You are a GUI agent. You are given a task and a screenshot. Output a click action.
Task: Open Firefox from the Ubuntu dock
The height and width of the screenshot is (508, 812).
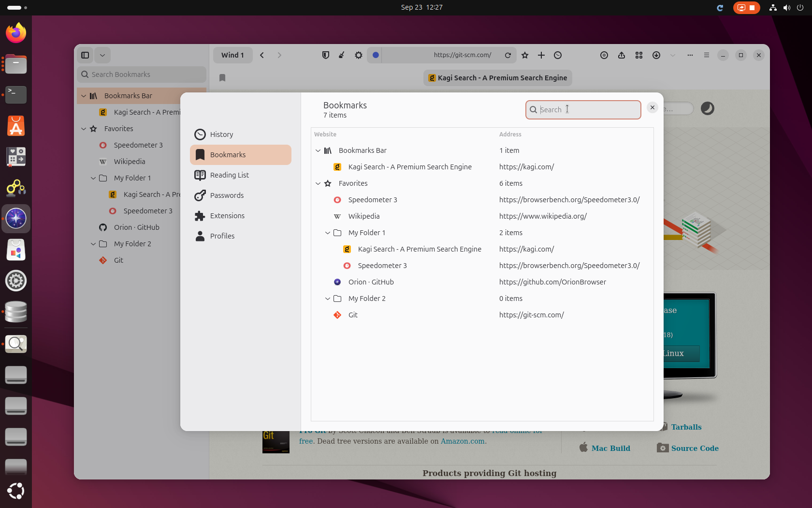pyautogui.click(x=16, y=33)
